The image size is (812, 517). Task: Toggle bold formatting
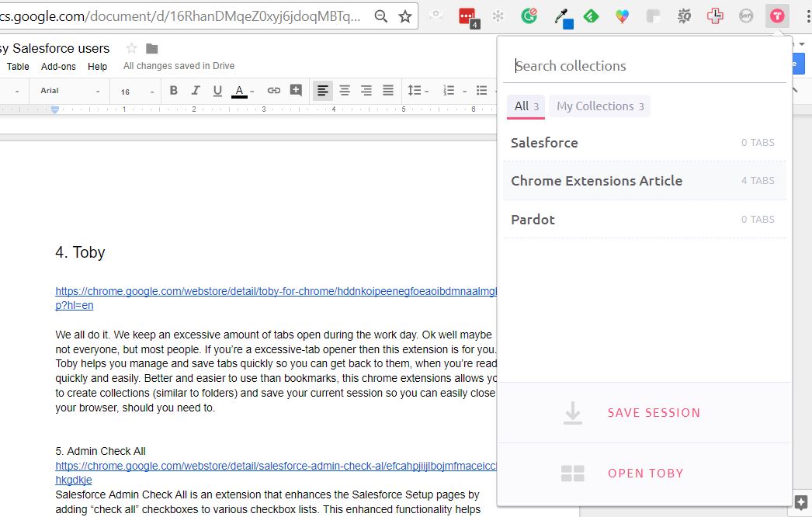pos(173,91)
